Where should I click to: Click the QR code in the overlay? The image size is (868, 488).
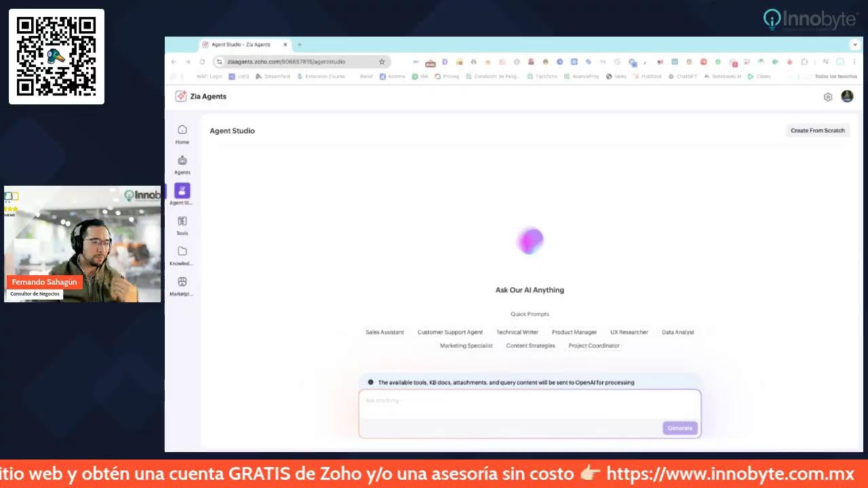56,56
